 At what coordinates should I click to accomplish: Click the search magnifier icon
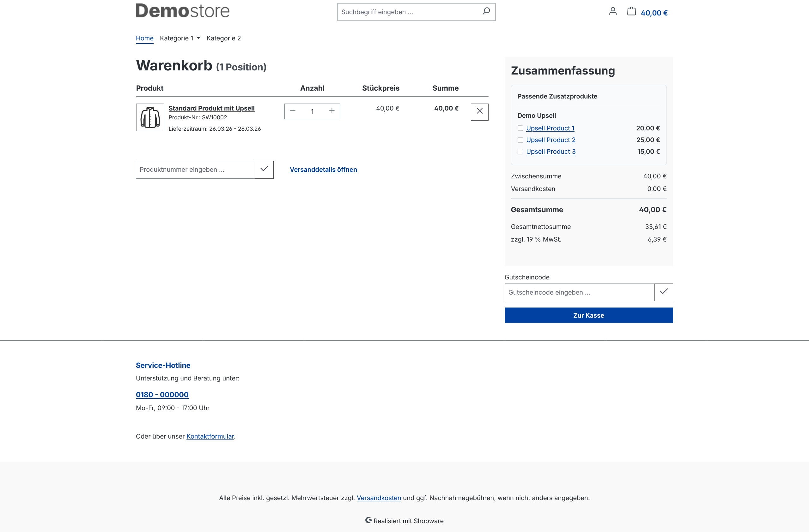[x=486, y=12]
